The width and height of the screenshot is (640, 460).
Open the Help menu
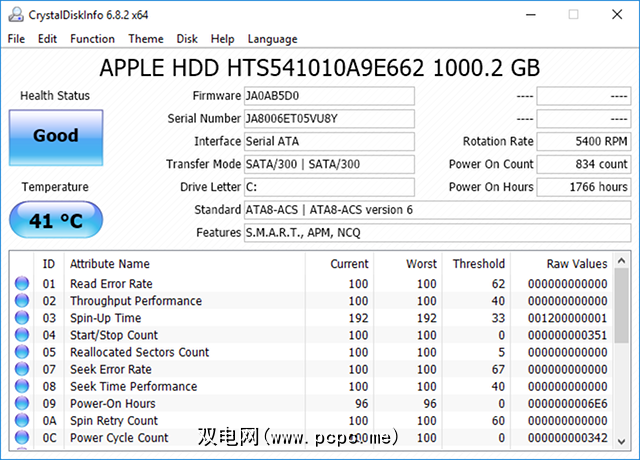tap(222, 39)
